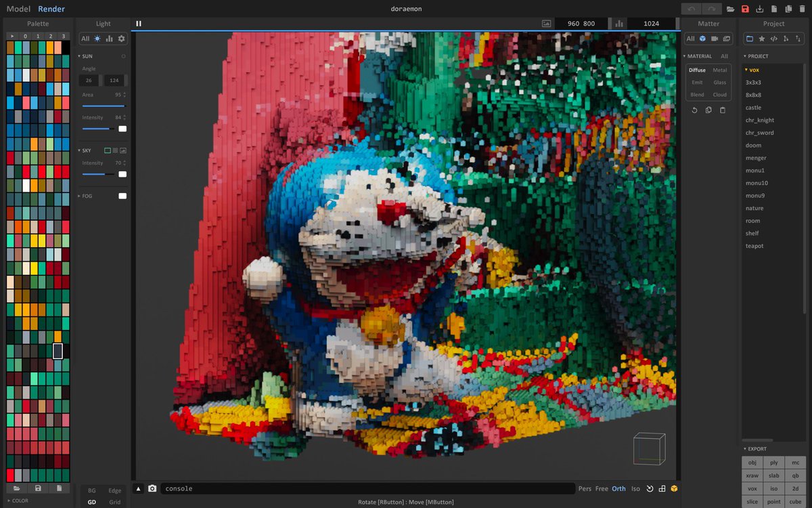Select the Glass material type
Image resolution: width=812 pixels, height=508 pixels.
720,83
